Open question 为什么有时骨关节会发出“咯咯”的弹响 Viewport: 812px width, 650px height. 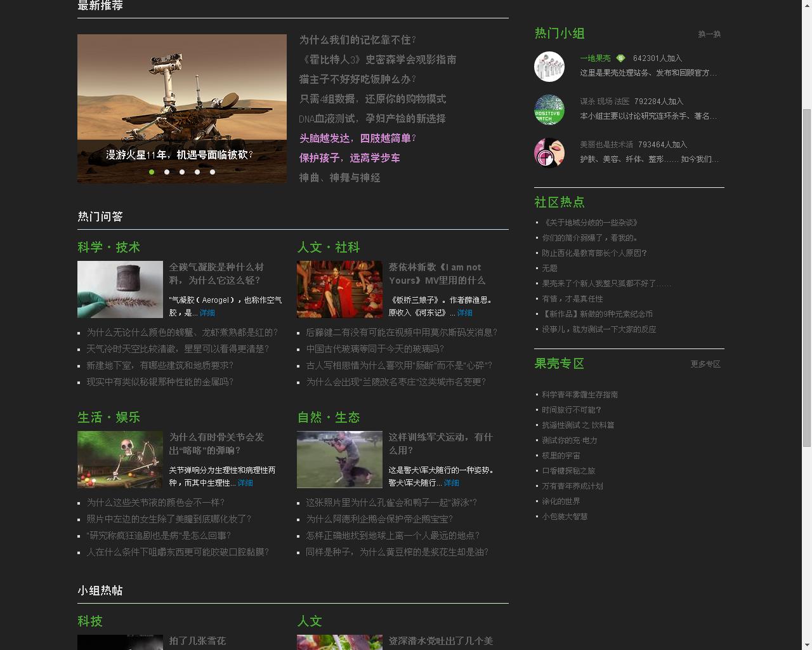(x=216, y=444)
